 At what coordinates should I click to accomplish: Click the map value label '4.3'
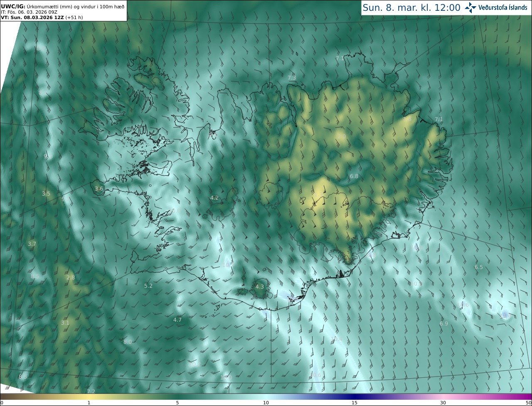point(260,286)
